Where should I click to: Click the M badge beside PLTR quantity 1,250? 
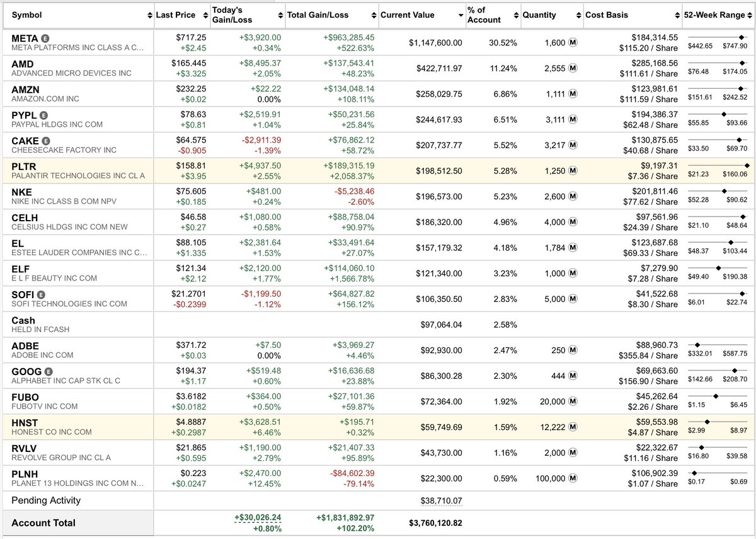point(573,171)
